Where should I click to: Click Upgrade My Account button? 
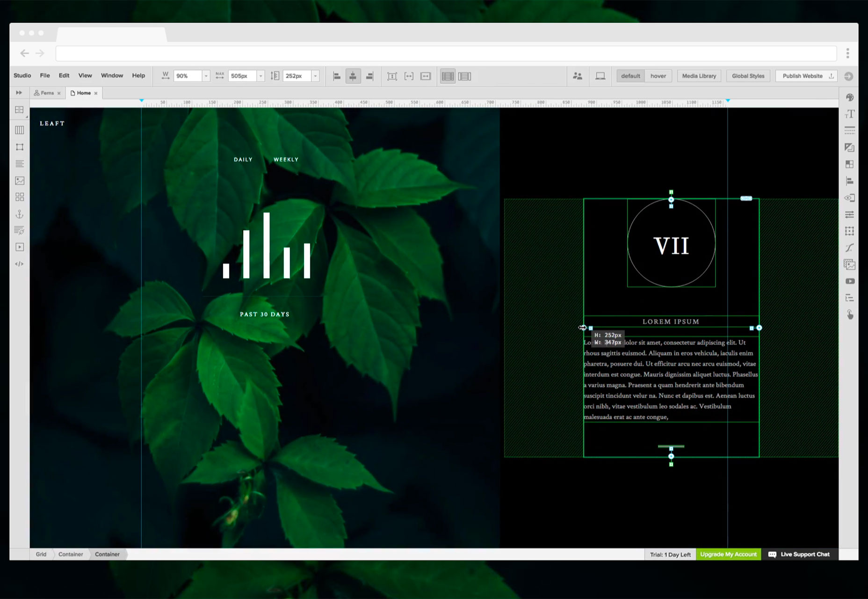[x=728, y=554]
